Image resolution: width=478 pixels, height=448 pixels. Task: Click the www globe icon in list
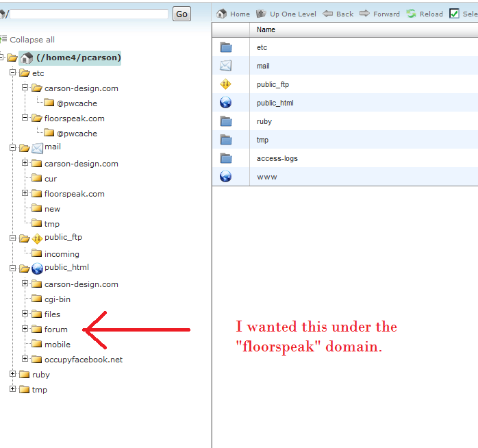click(x=225, y=177)
